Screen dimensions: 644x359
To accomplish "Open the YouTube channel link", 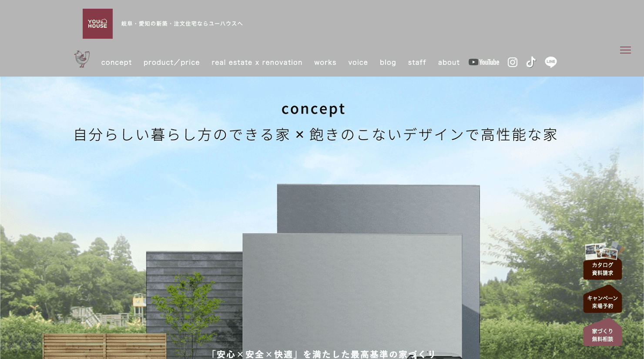I will [x=484, y=62].
